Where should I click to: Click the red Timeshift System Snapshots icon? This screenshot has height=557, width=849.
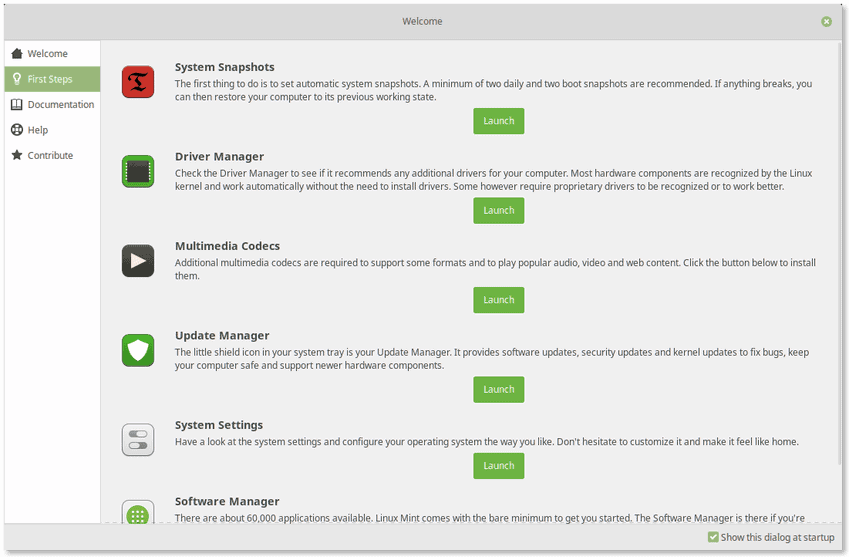[138, 82]
